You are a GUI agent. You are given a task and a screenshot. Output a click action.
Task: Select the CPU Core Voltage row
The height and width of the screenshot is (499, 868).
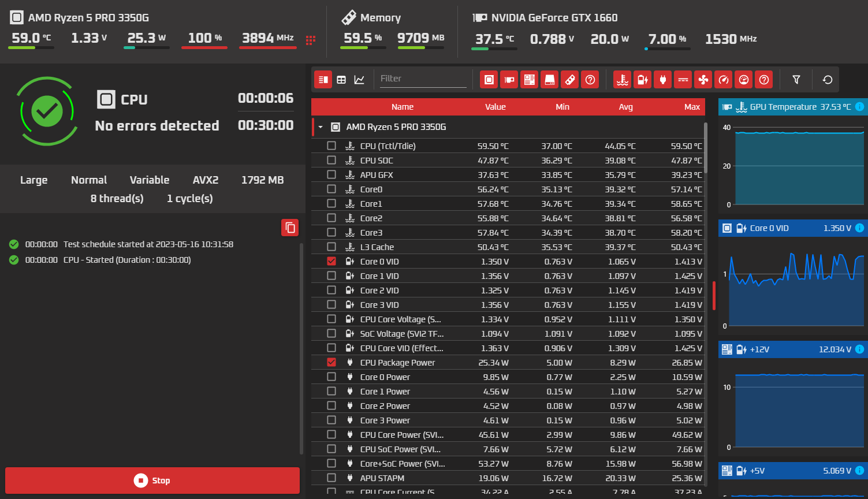(508, 319)
